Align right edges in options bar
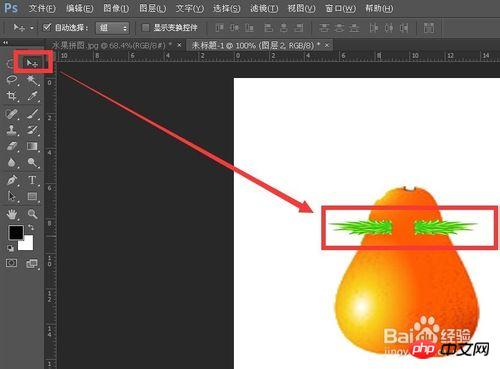The width and height of the screenshot is (500, 369). pos(299,28)
